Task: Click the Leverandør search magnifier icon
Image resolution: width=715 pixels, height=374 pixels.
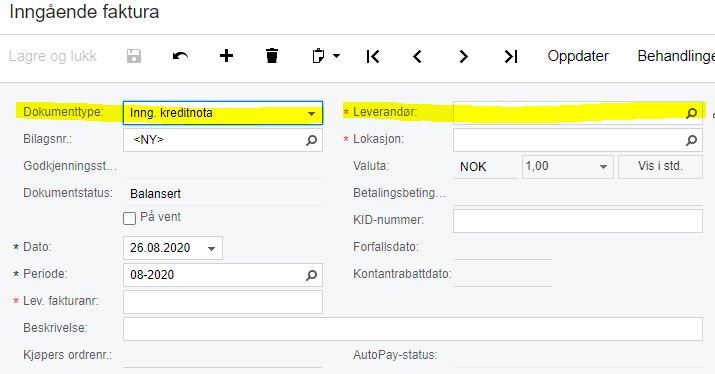Action: pyautogui.click(x=692, y=113)
